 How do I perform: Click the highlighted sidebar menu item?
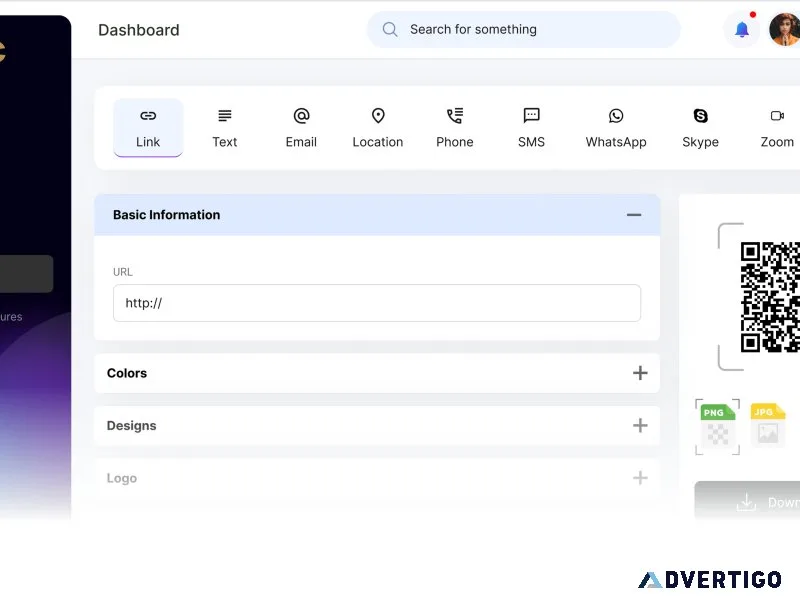[x=27, y=274]
